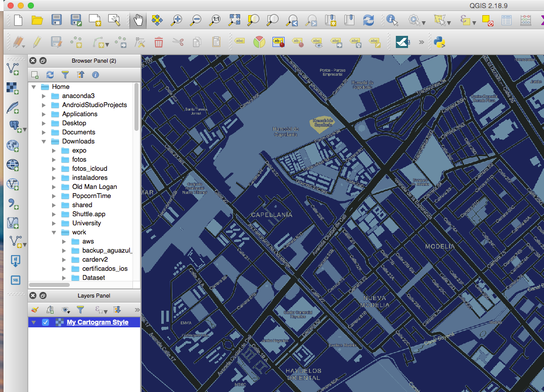Activate the Identify Features tool
The image size is (544, 392).
pyautogui.click(x=391, y=20)
